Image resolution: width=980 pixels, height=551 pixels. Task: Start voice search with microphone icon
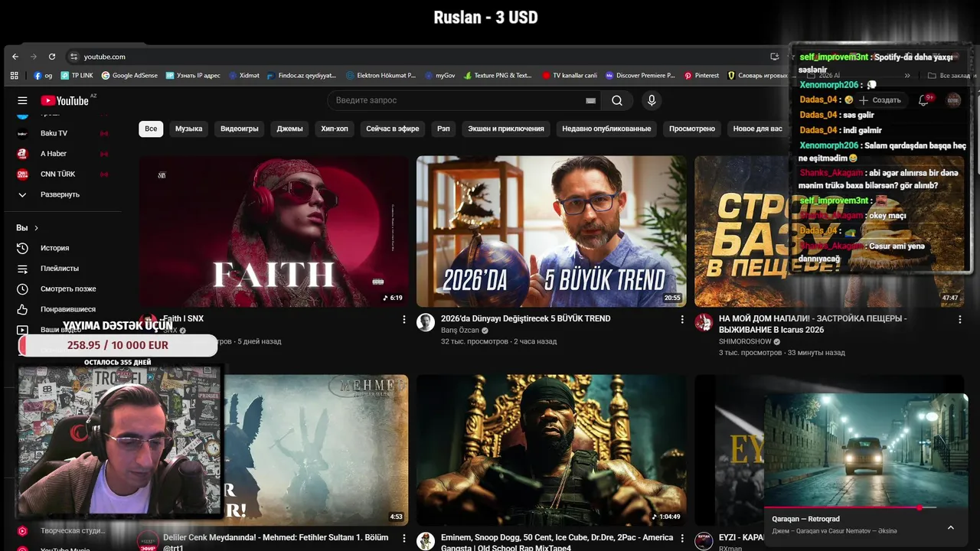point(652,100)
